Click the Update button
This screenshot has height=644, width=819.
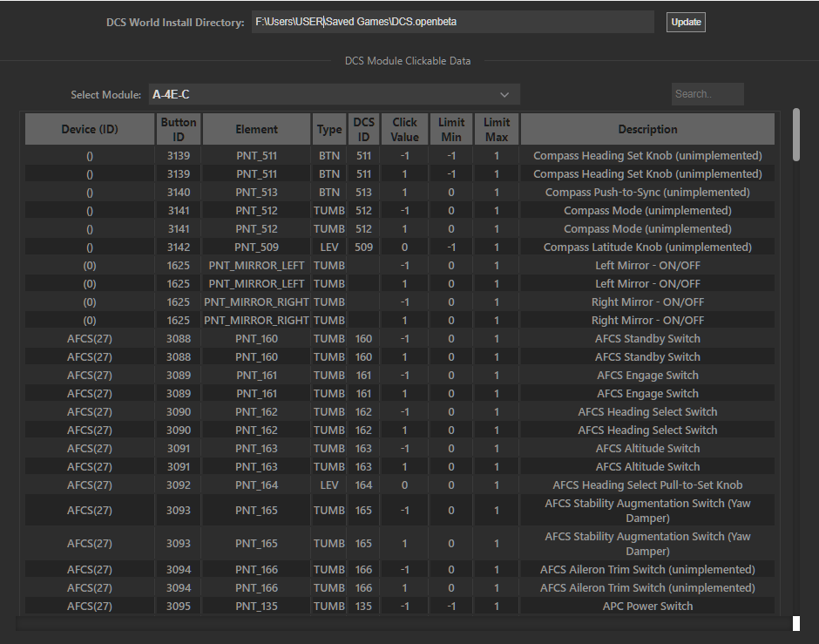coord(686,22)
